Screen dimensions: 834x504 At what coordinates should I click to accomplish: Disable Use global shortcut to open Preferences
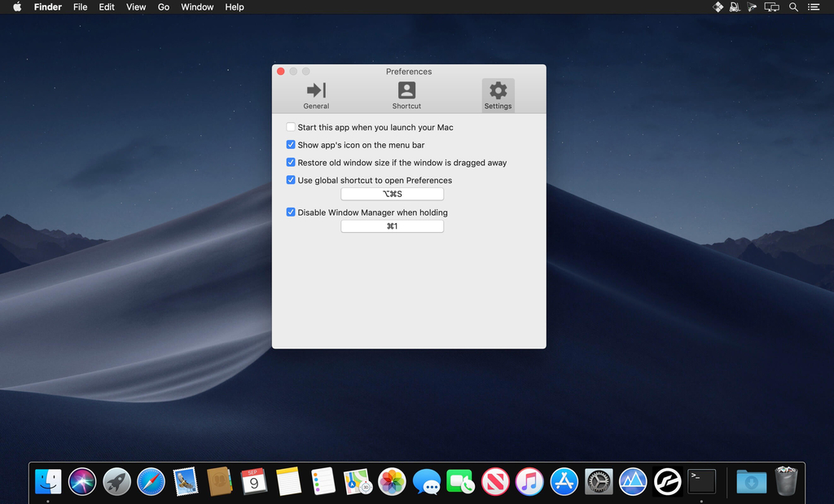[291, 180]
